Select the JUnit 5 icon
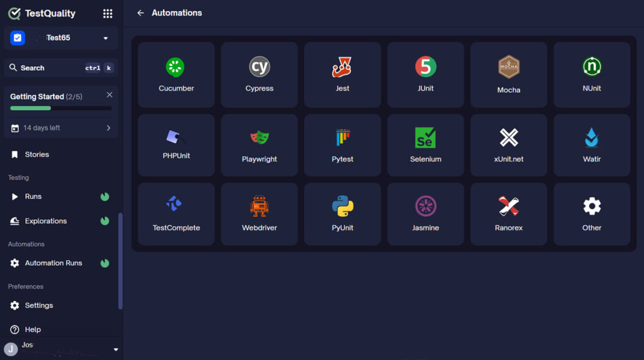 [426, 67]
